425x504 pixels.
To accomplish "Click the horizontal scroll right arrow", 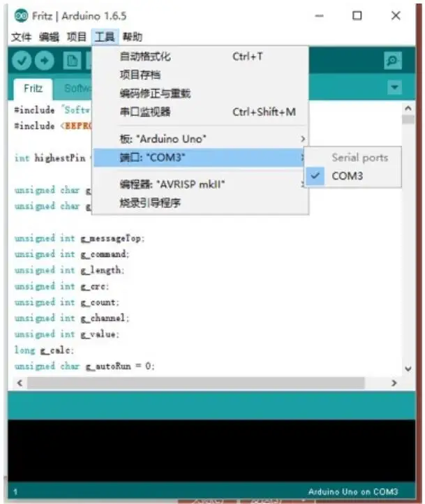I will [394, 383].
